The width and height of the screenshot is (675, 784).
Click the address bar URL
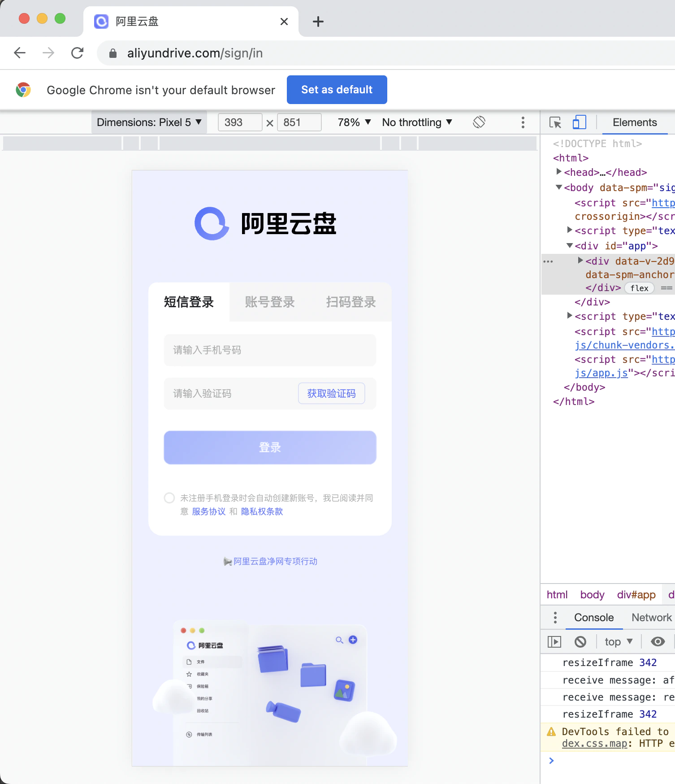[195, 53]
